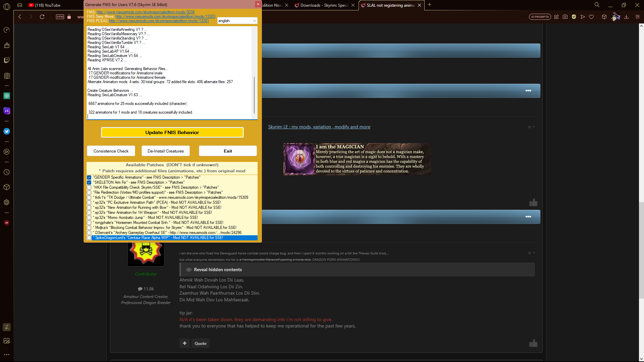
Task: Check the File Redirection Vortex/MO patch
Action: tap(89, 192)
